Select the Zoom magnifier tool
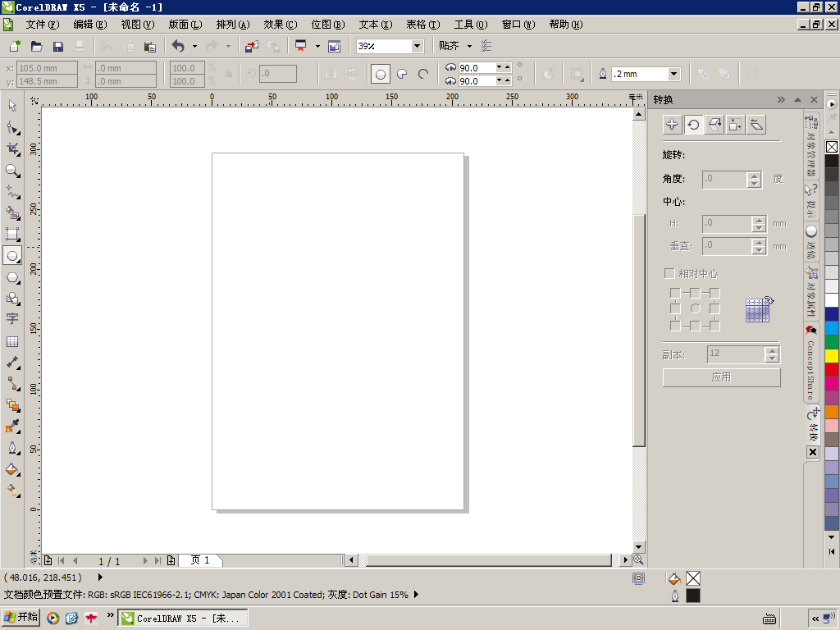 click(12, 171)
